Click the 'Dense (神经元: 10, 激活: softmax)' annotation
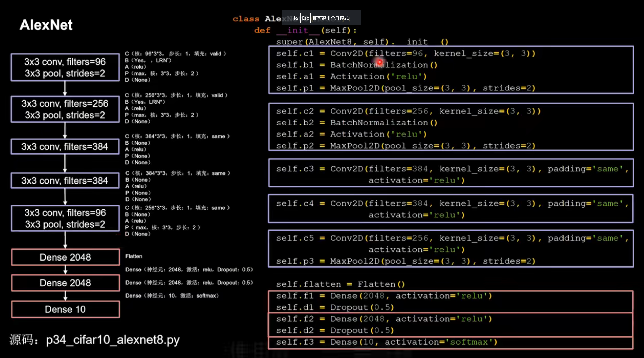Viewport: 644px width, 358px height. click(172, 296)
